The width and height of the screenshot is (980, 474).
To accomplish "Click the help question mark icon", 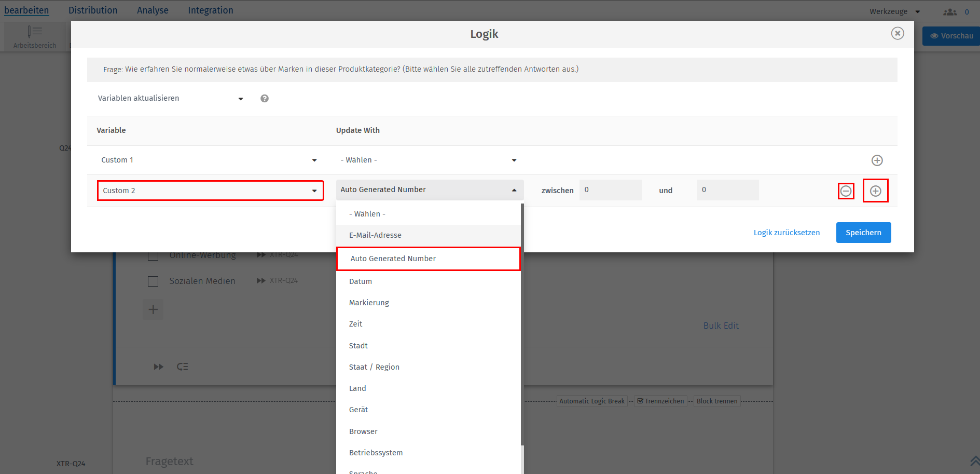I will coord(265,99).
